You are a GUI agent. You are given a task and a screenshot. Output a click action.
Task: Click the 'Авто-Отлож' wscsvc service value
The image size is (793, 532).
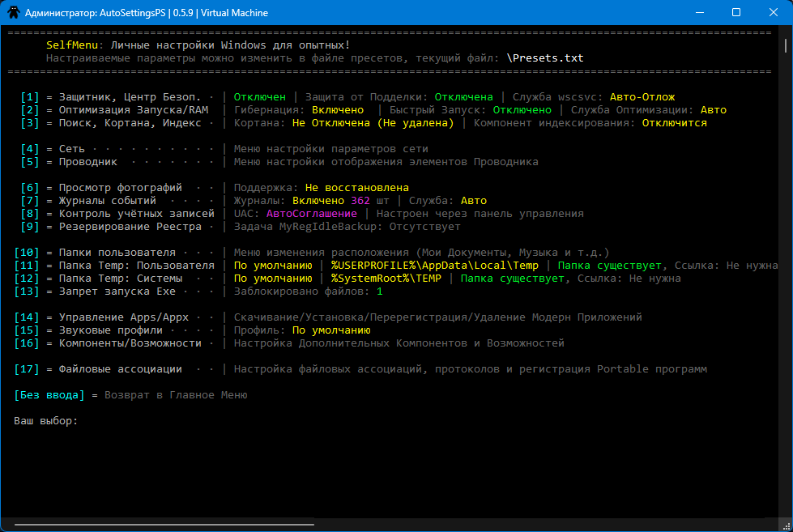(x=642, y=96)
